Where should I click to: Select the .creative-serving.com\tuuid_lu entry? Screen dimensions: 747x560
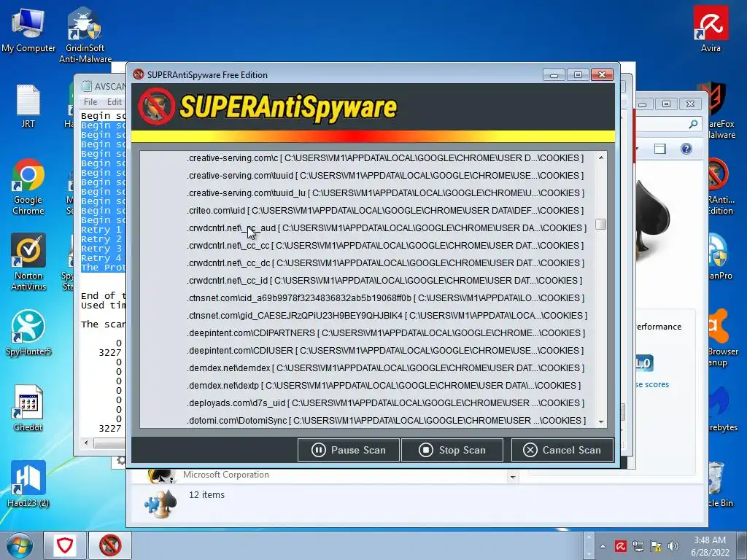tap(385, 192)
